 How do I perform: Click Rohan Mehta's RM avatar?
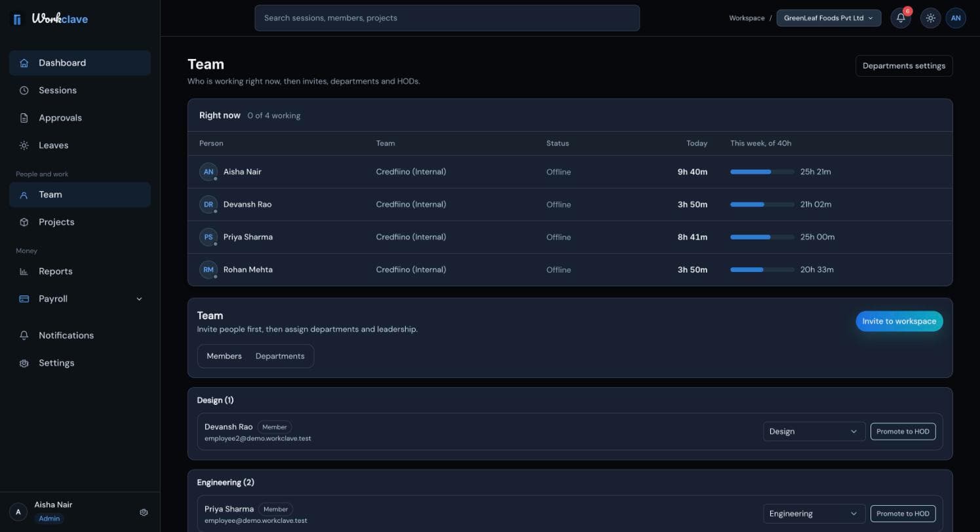208,270
